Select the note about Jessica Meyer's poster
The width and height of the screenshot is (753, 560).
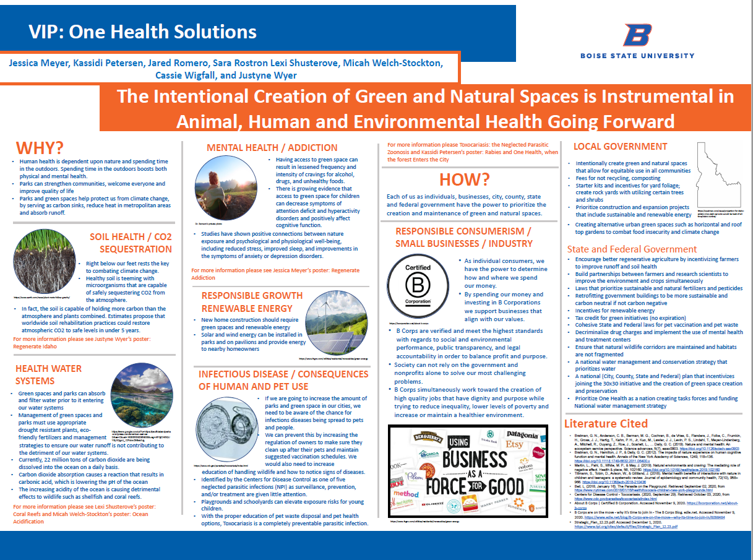(275, 274)
